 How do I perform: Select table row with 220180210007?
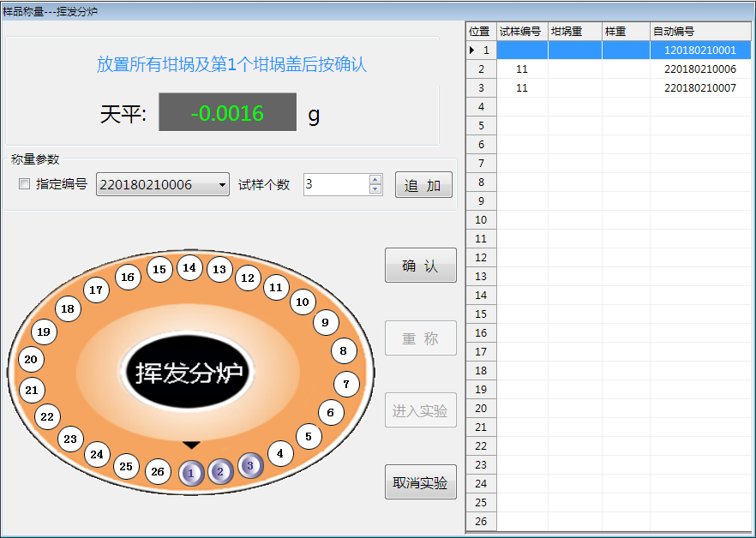point(699,88)
